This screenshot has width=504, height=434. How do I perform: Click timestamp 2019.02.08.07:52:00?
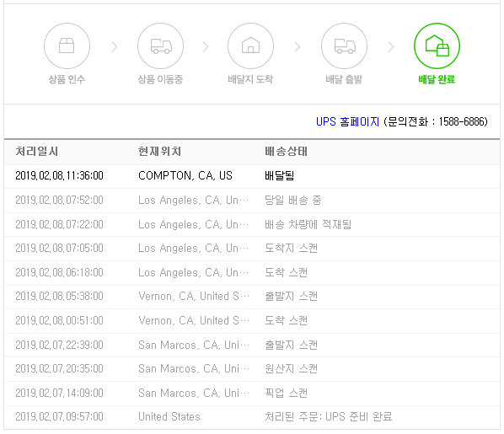pyautogui.click(x=60, y=200)
